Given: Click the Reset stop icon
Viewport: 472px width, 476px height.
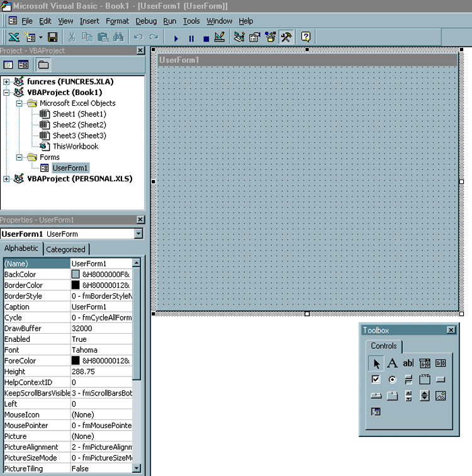Looking at the screenshot, I should point(206,38).
